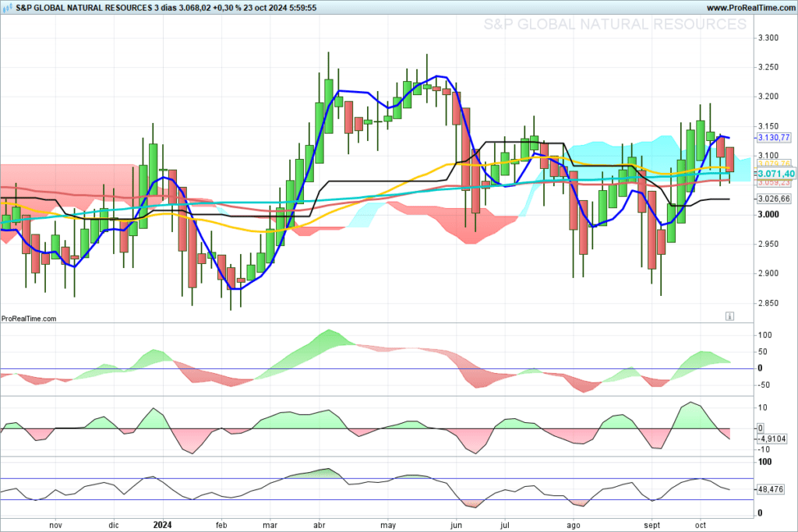Click the 2.850 price axis level

point(768,303)
